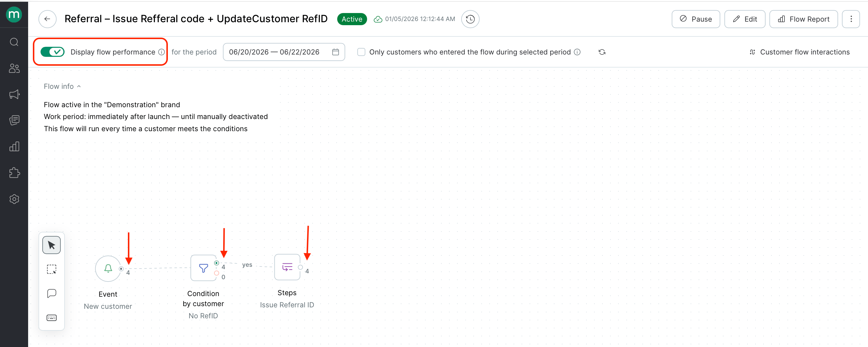Click the 'Flow active in the Demonstration brand' line
Viewport: 868px width, 347px height.
click(112, 105)
